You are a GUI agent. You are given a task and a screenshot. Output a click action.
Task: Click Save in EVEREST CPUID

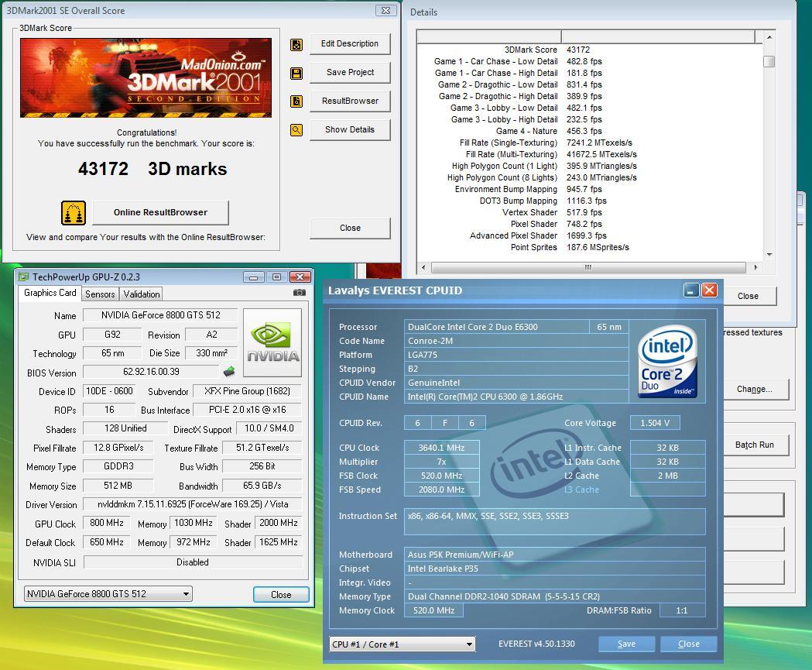pyautogui.click(x=626, y=644)
